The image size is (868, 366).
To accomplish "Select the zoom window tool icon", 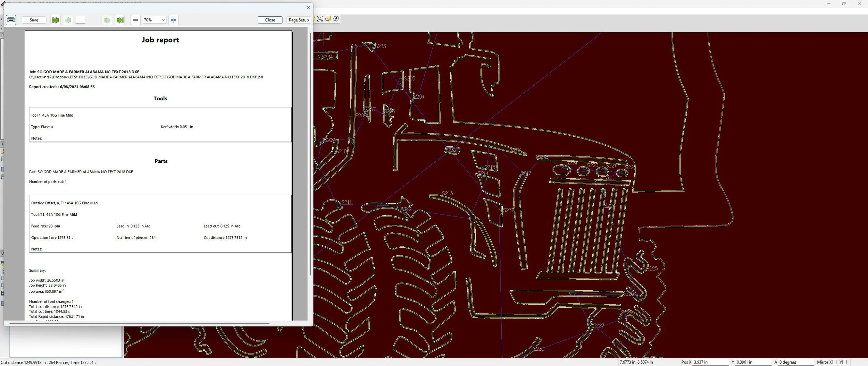I will click(x=328, y=19).
